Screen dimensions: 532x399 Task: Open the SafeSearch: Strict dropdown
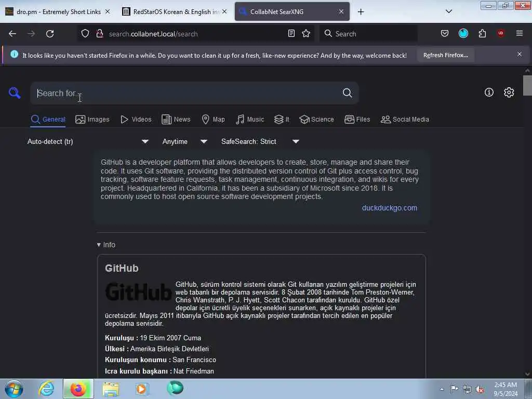tap(260, 141)
